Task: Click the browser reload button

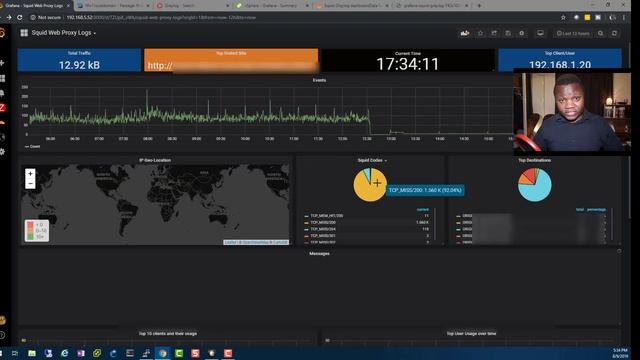Action: pyautogui.click(x=19, y=18)
